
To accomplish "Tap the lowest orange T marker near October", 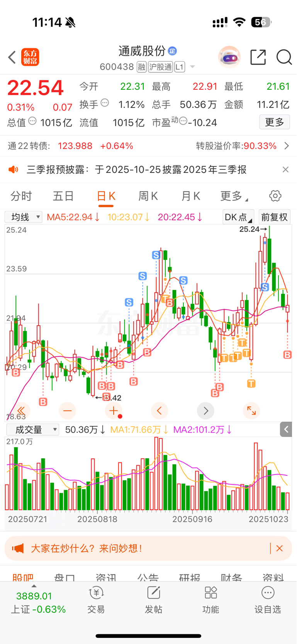I will 251,383.
